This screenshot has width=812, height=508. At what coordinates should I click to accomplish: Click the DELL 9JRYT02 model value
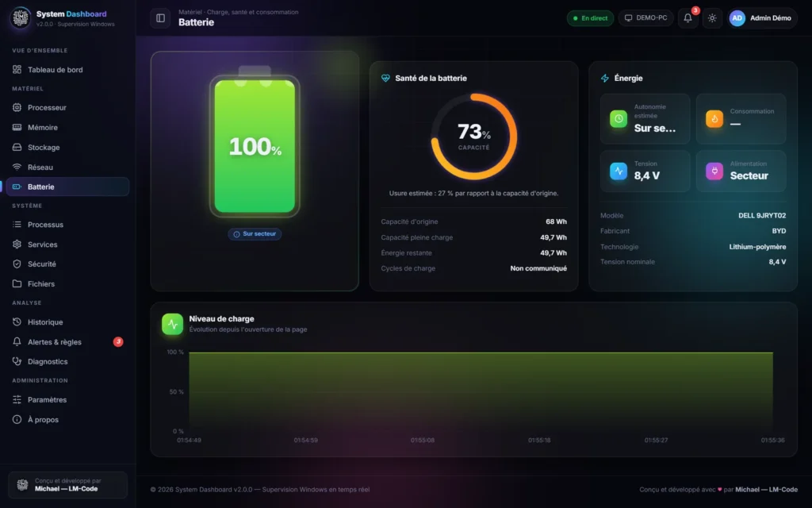pyautogui.click(x=762, y=216)
